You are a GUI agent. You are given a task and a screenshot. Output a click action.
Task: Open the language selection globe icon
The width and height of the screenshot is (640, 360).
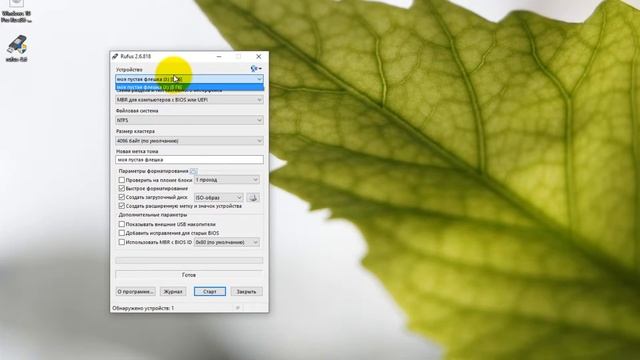pyautogui.click(x=256, y=69)
